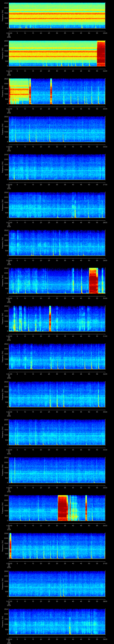Viewport: 114px width, 644px height.
Task: Select the spectrogram panel starting at 9:22:00
Action: 57,16
